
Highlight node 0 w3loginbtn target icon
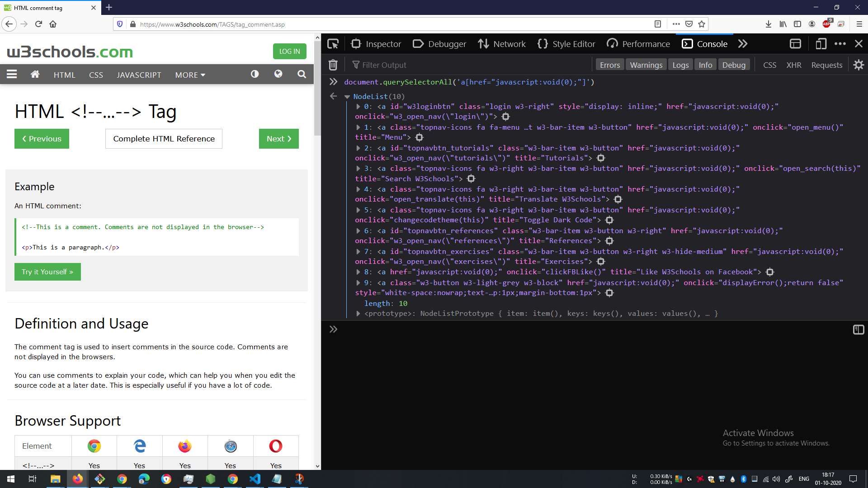(506, 117)
